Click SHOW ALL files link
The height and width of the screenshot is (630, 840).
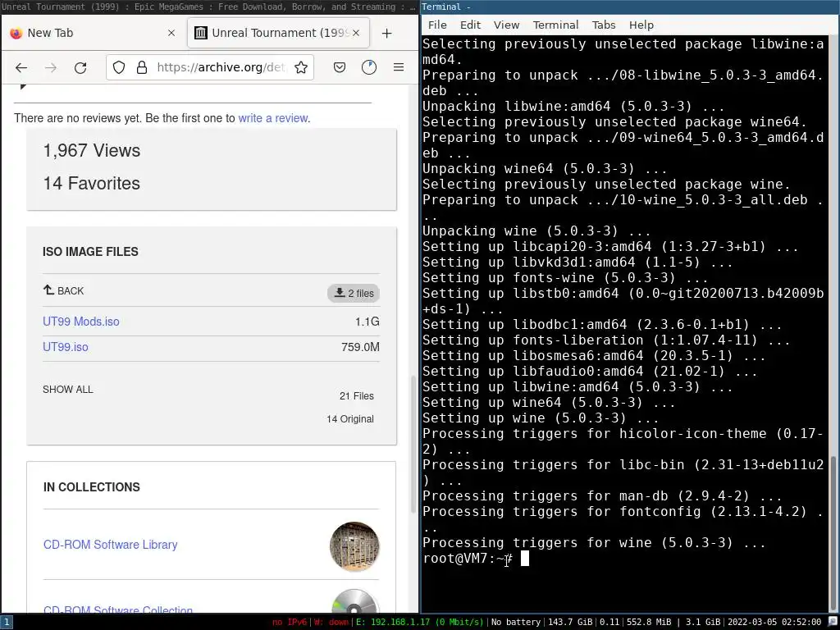[x=68, y=390]
